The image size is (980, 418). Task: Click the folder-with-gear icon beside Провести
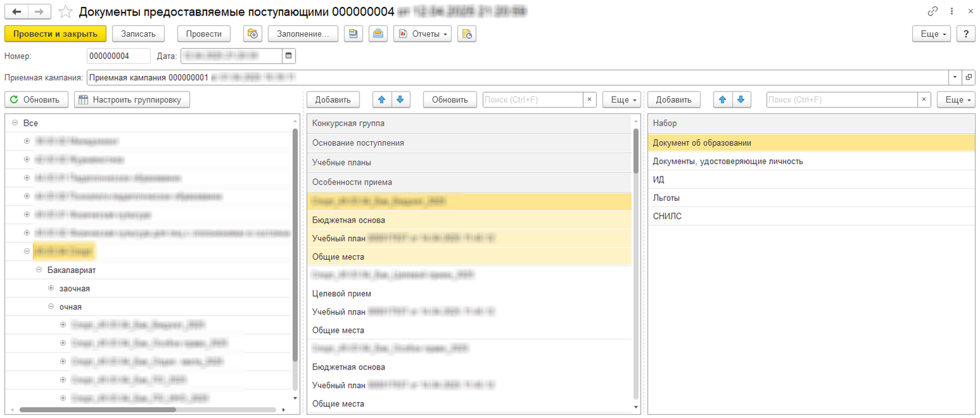(x=252, y=34)
